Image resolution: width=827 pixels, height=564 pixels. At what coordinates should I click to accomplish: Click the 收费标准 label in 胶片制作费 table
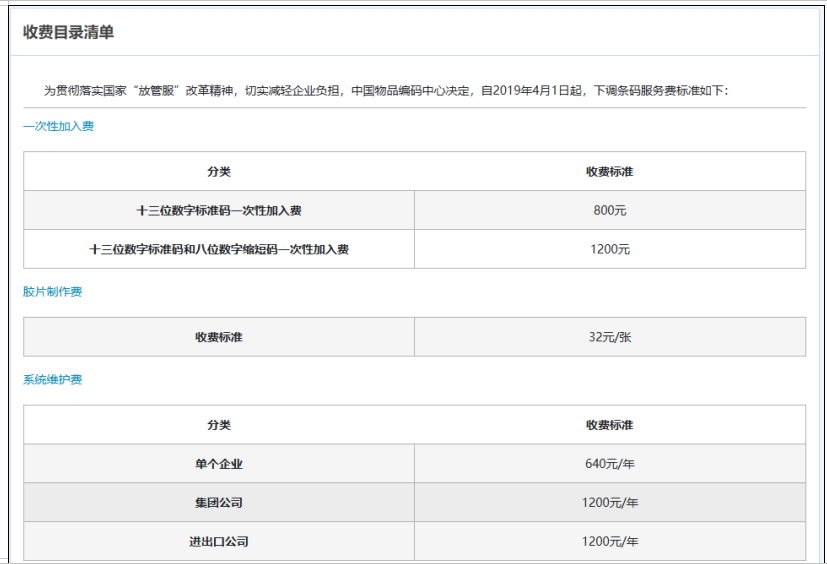click(219, 337)
